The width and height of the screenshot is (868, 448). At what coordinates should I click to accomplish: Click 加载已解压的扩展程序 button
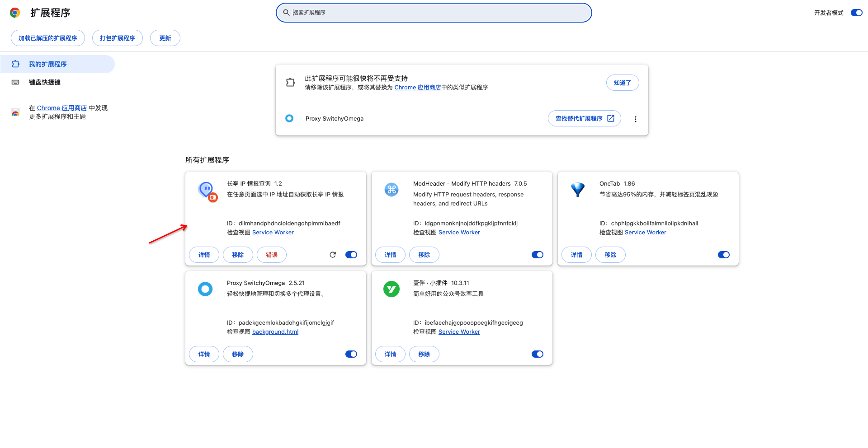pyautogui.click(x=48, y=38)
